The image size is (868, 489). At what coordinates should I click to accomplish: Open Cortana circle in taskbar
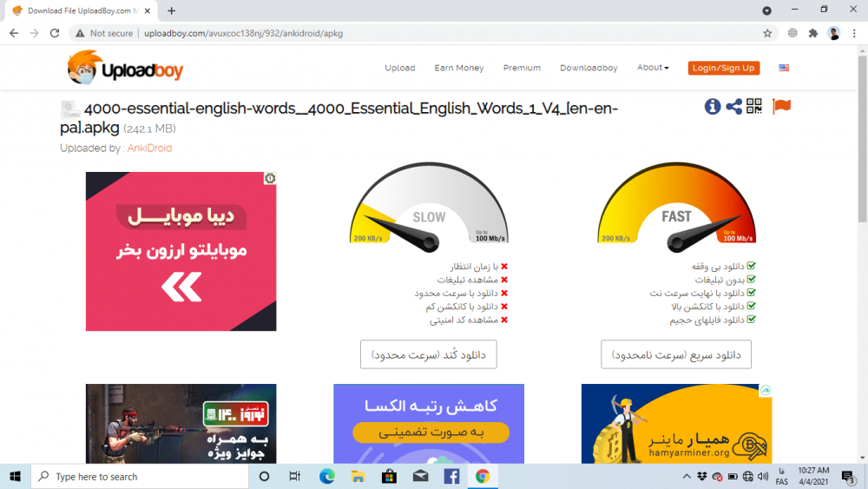click(264, 476)
